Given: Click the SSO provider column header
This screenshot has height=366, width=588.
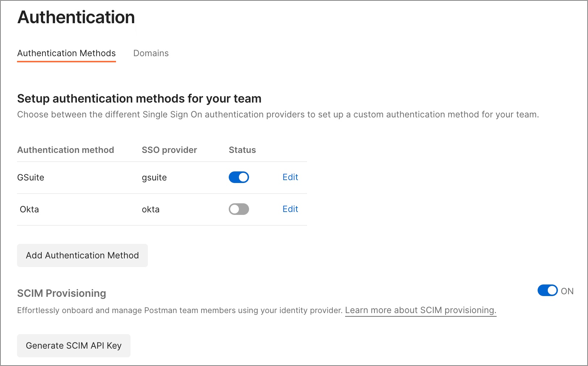Looking at the screenshot, I should 169,150.
